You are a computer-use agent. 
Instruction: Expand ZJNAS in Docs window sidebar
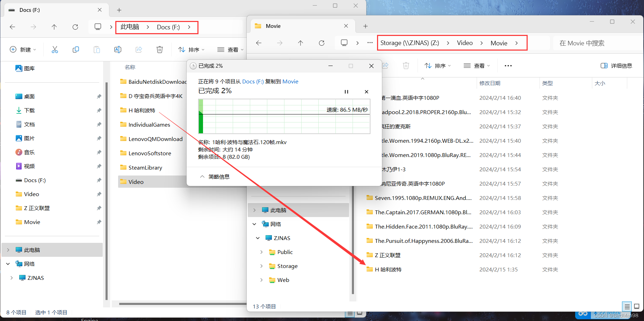point(12,278)
